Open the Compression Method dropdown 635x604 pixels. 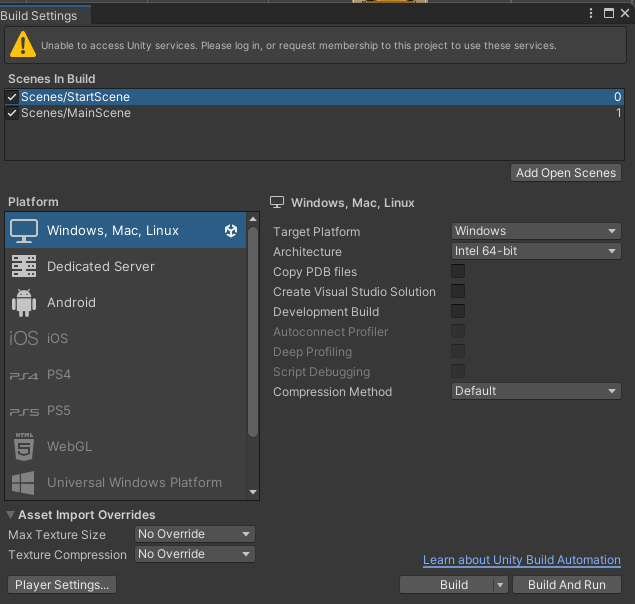click(x=536, y=391)
